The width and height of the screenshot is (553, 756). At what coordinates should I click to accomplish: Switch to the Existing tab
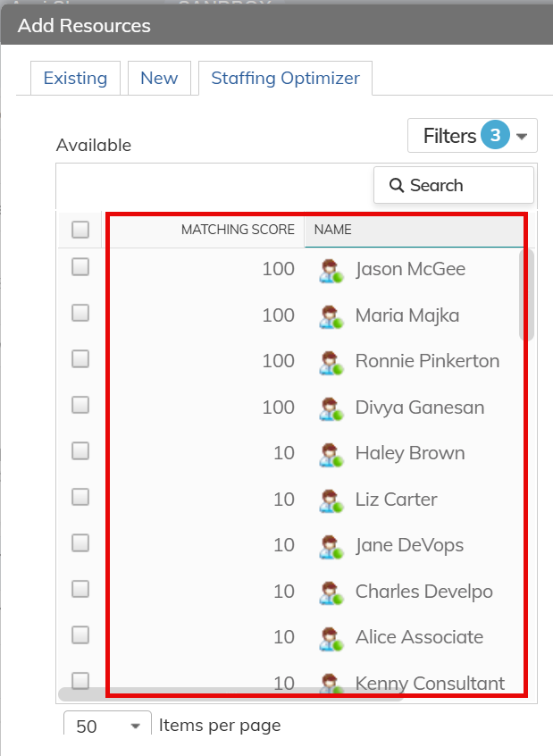[x=75, y=78]
